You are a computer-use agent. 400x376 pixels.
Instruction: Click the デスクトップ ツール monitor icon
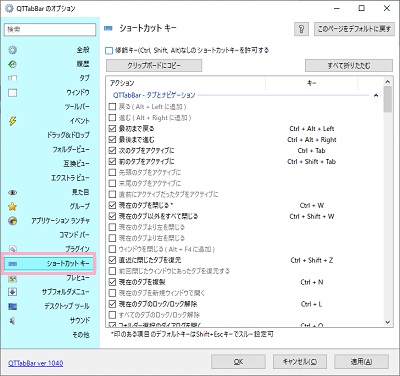click(x=12, y=306)
